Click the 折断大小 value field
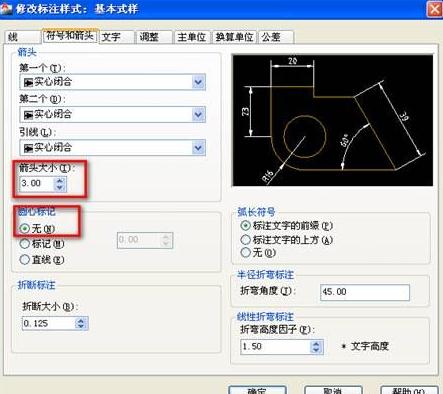 click(49, 323)
